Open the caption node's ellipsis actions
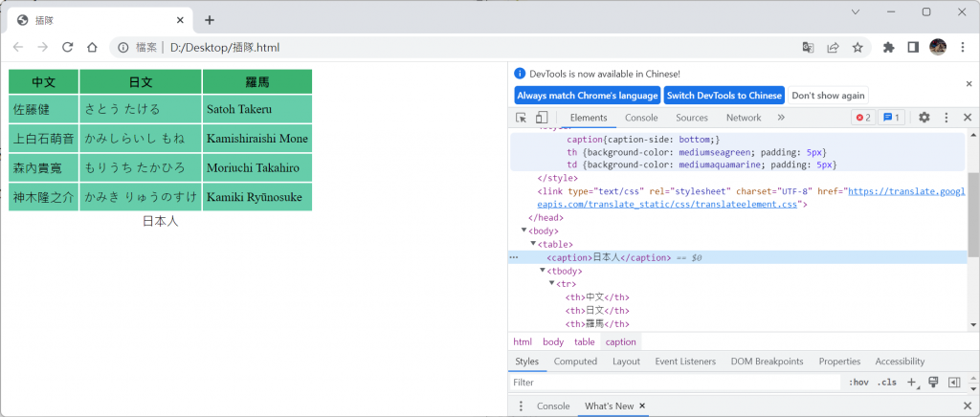The width and height of the screenshot is (980, 417). [514, 257]
